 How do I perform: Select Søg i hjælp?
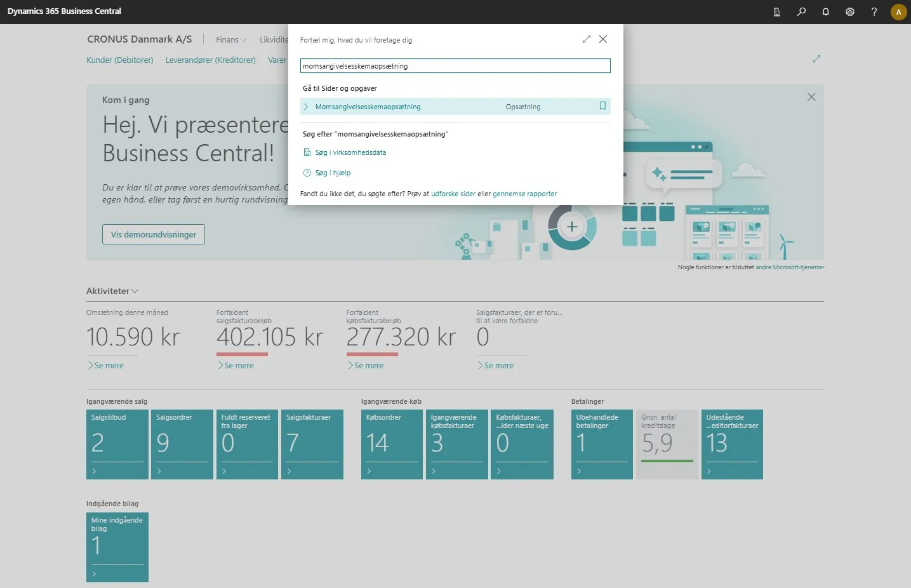click(x=333, y=173)
